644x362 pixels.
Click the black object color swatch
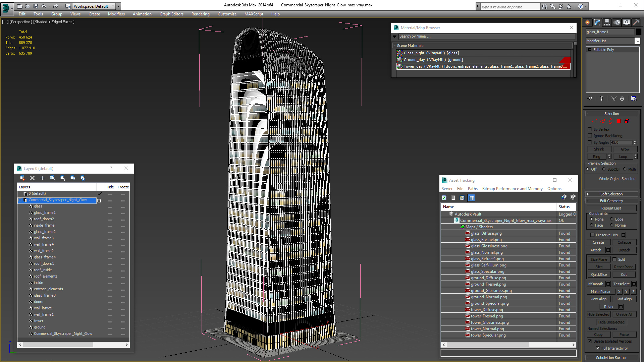click(x=639, y=32)
